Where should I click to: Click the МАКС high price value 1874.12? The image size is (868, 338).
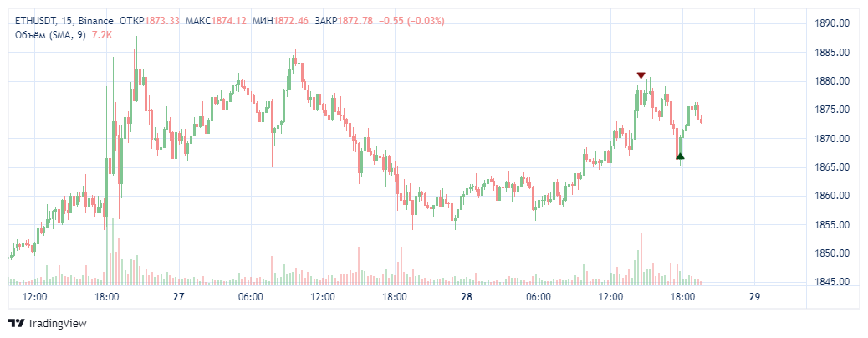pos(228,20)
